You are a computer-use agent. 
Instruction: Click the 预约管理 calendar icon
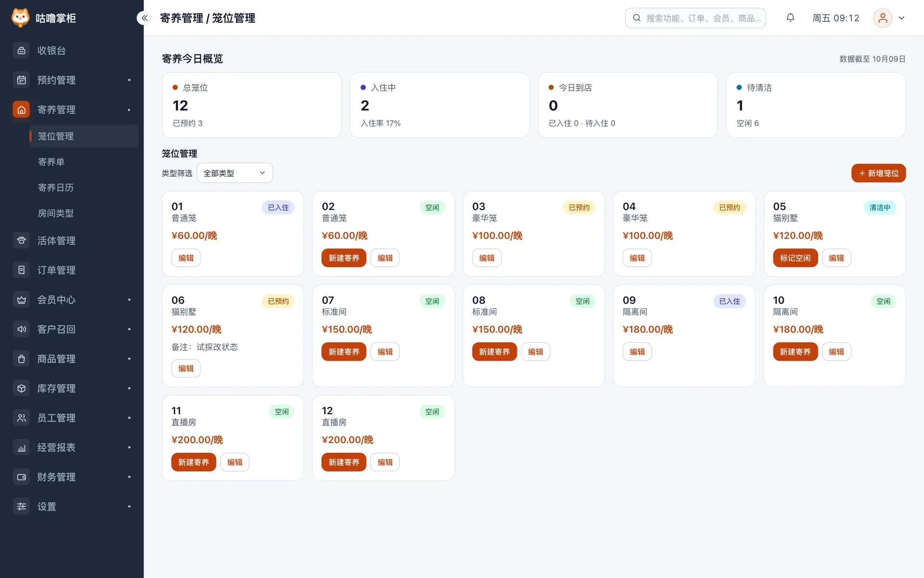[21, 80]
